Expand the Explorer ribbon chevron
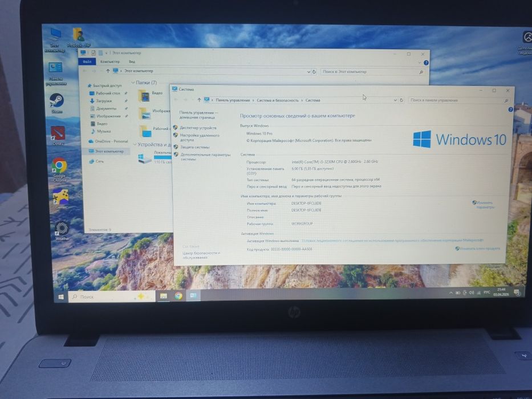 point(419,63)
